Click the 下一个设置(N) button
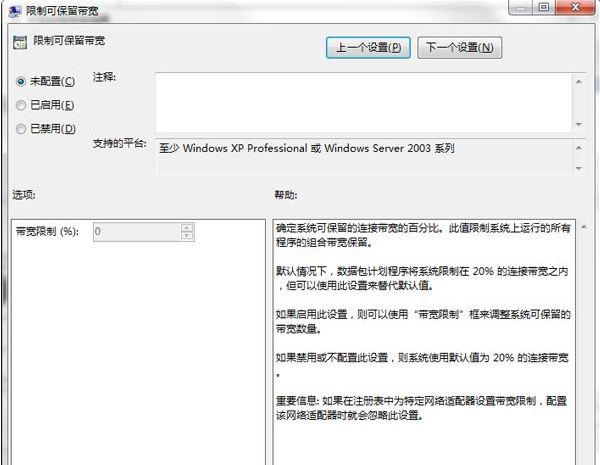Image resolution: width=600 pixels, height=465 pixels. (460, 48)
